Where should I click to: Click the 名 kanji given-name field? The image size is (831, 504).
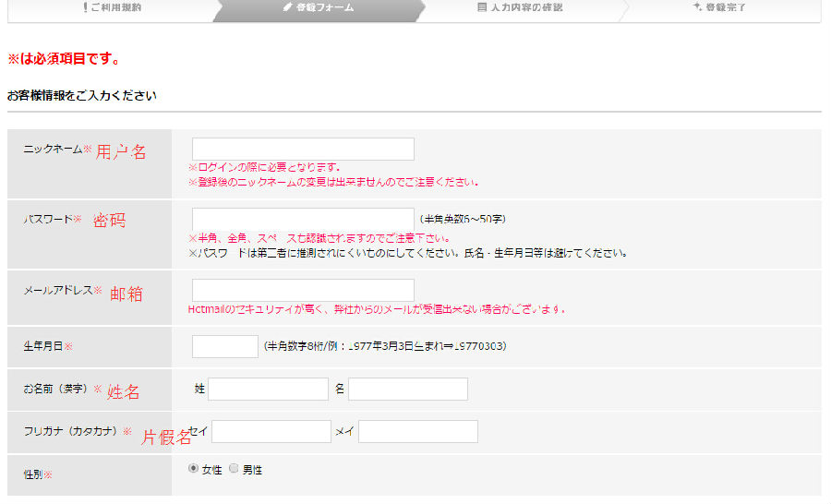[407, 389]
